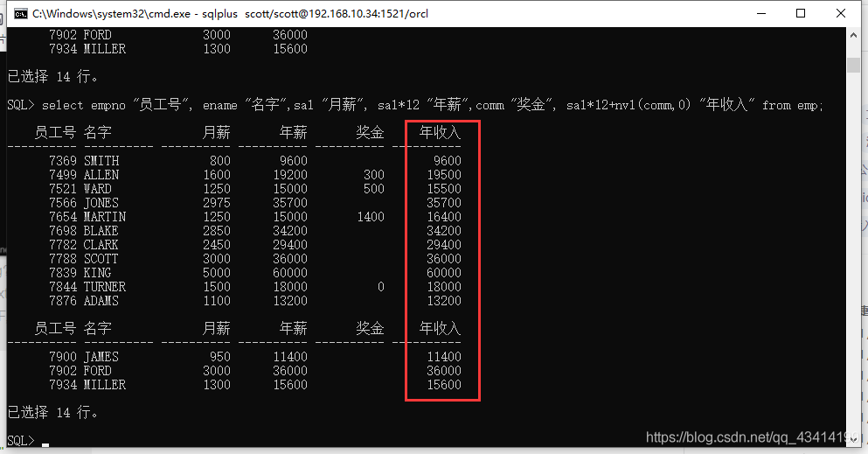Click KING's annual income 60000
Screen dimensions: 868x454
(x=444, y=272)
